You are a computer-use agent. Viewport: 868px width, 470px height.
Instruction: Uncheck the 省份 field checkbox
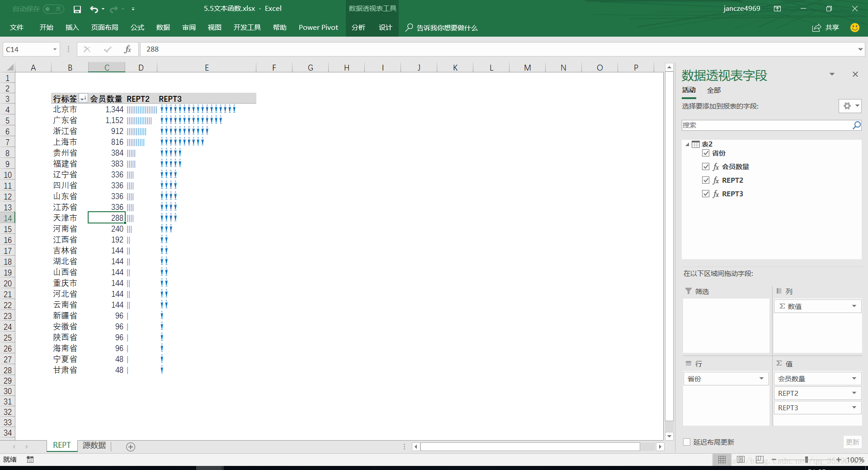click(x=706, y=153)
